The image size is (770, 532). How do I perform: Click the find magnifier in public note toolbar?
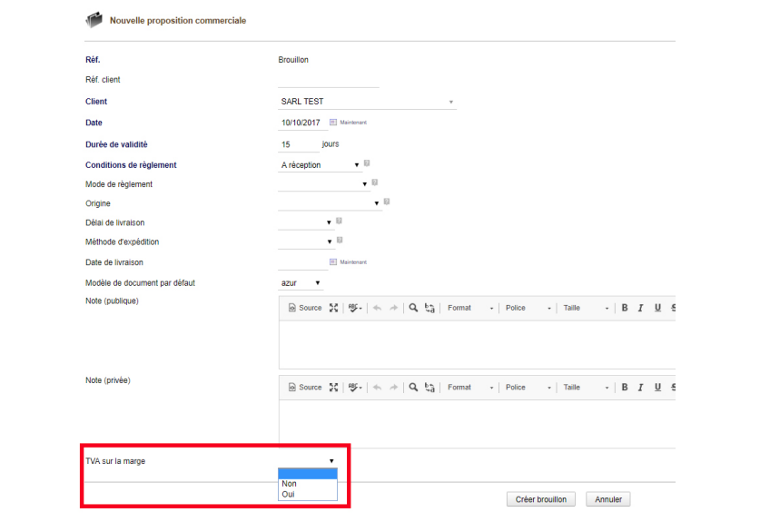(x=413, y=308)
